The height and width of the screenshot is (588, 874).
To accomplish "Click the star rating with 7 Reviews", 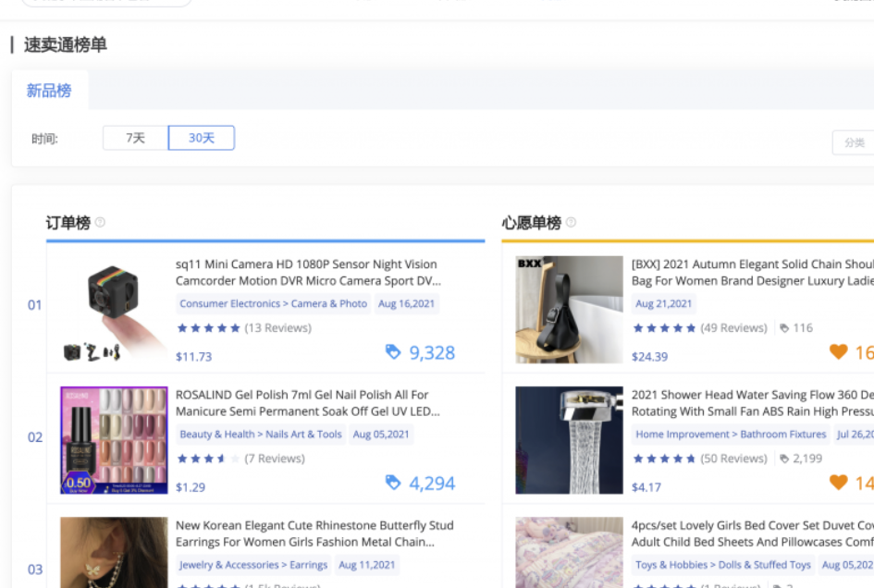I will click(208, 459).
